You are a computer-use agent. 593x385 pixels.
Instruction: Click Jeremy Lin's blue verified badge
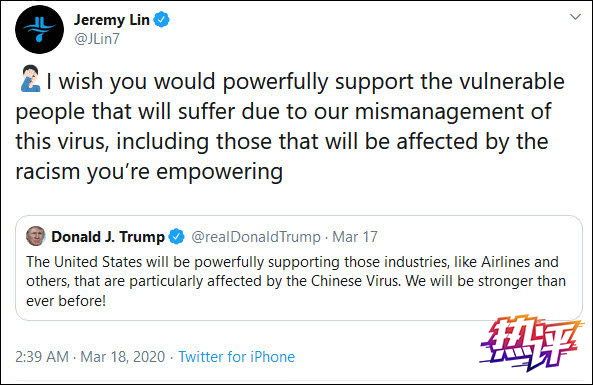pos(161,19)
